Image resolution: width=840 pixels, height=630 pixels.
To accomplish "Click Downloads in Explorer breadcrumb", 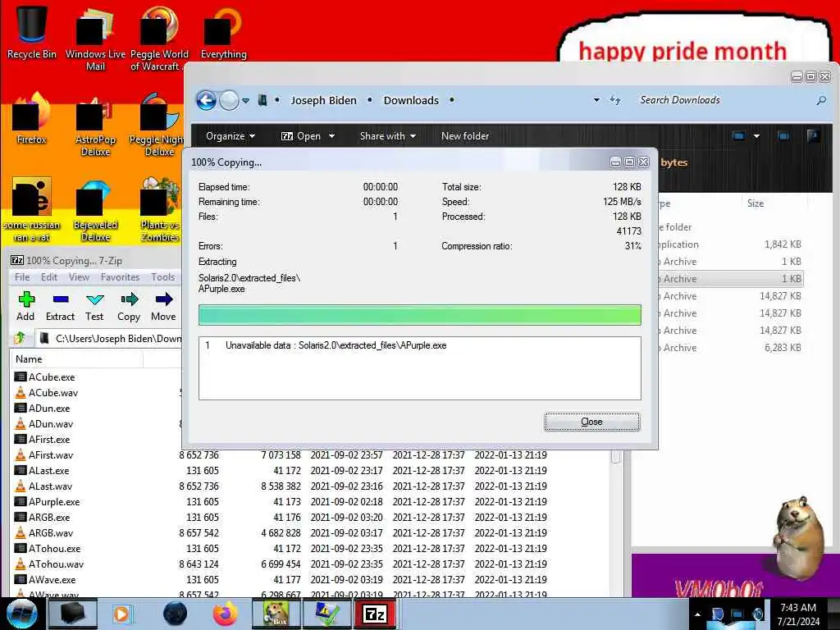I will [x=411, y=100].
